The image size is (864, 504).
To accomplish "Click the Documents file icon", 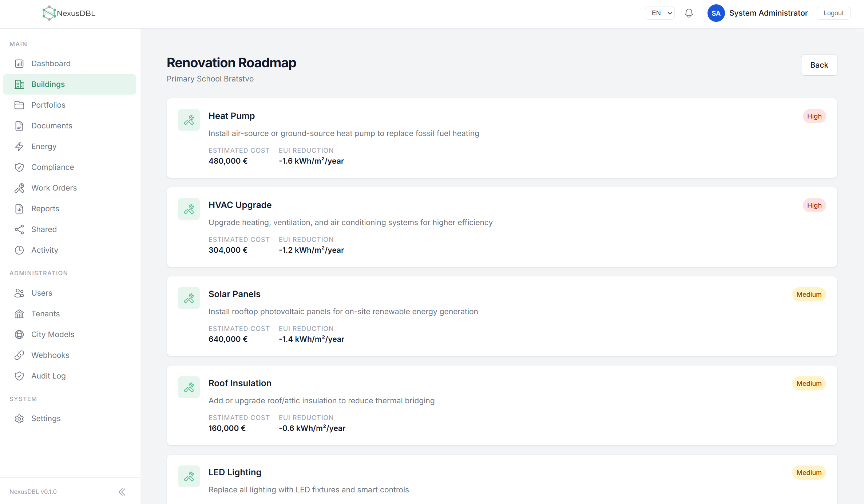I will (19, 126).
